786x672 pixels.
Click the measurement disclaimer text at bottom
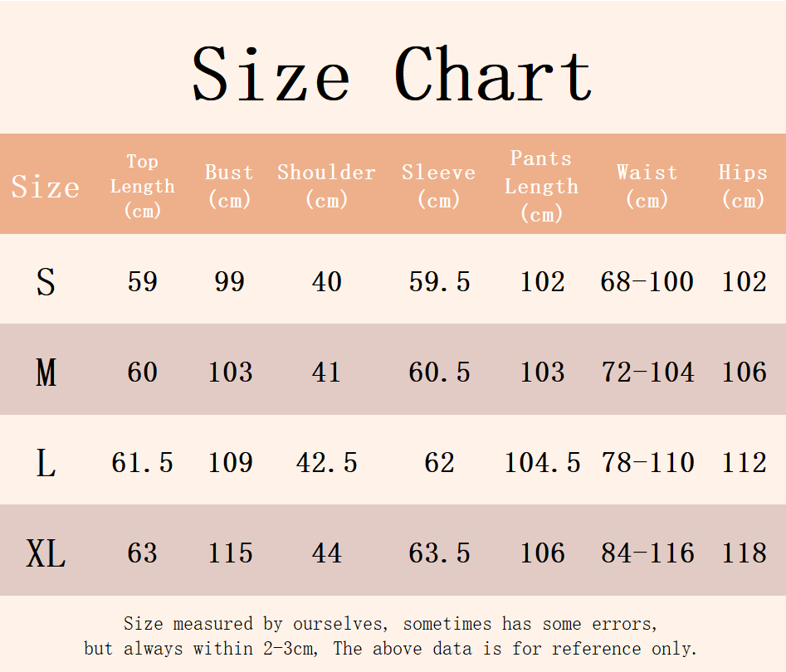pos(391,635)
